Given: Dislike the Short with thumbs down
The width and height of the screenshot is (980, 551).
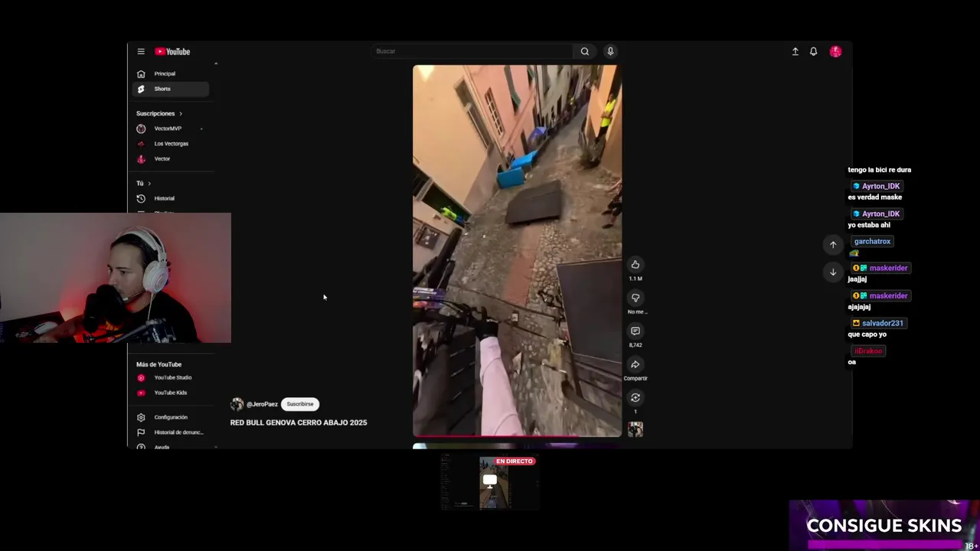Looking at the screenshot, I should pos(635,298).
